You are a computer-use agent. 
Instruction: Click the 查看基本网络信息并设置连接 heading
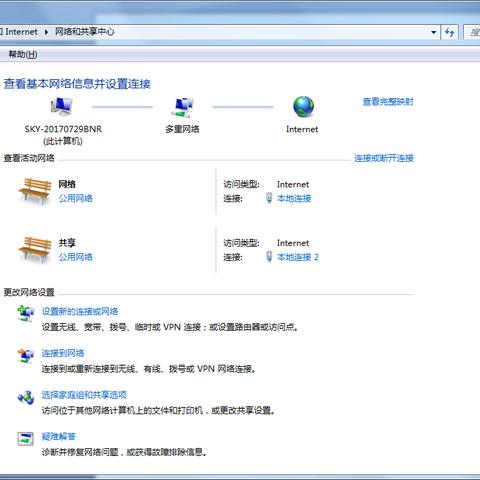[x=77, y=84]
